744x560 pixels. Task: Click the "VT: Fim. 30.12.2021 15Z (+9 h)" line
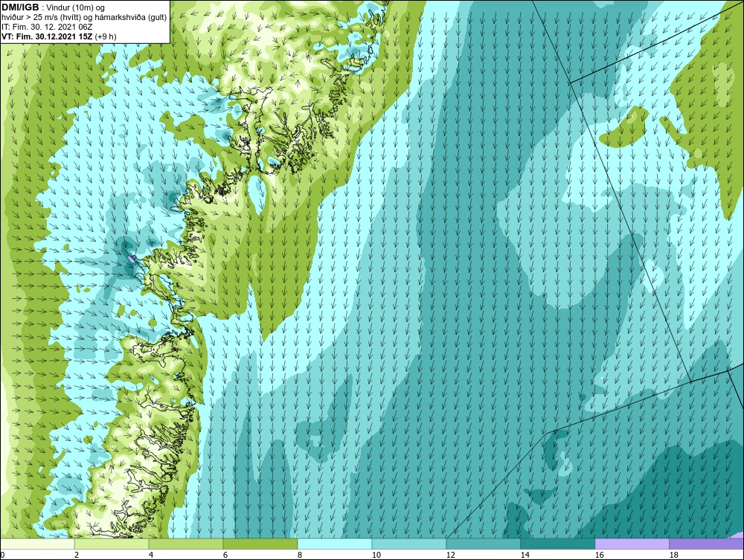point(60,36)
